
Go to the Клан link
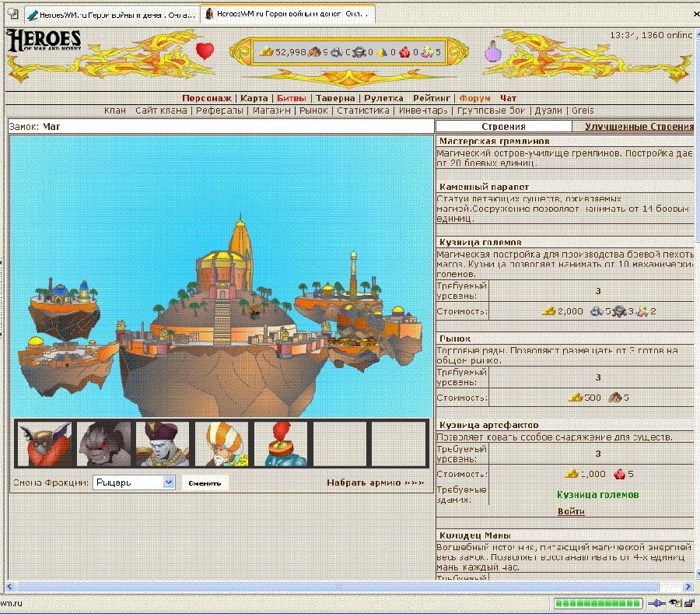pos(115,111)
